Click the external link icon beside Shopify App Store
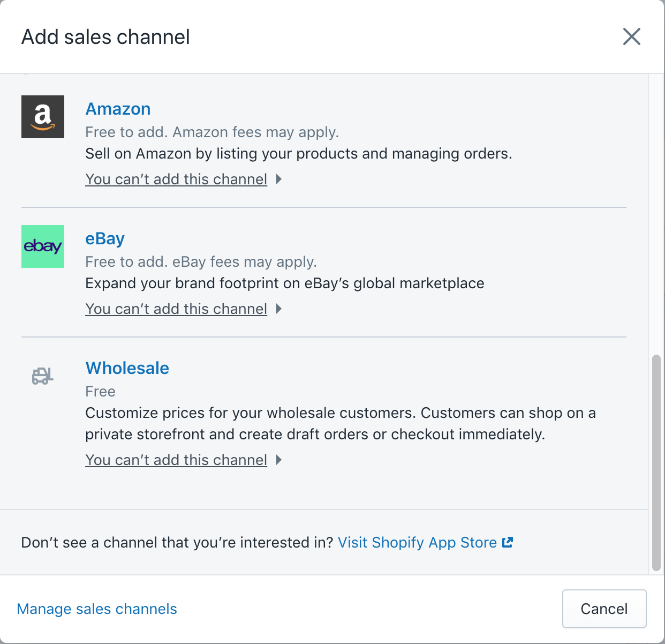Image resolution: width=665 pixels, height=644 pixels. (x=508, y=542)
